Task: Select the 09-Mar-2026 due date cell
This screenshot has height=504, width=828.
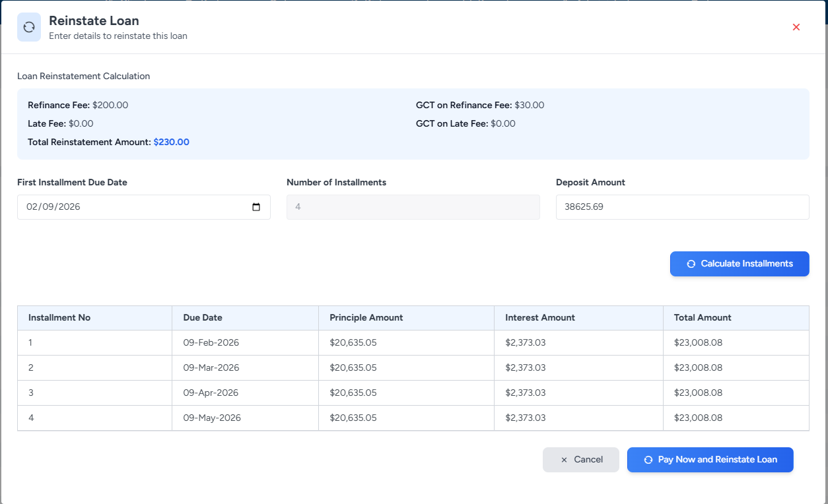Action: (x=211, y=368)
